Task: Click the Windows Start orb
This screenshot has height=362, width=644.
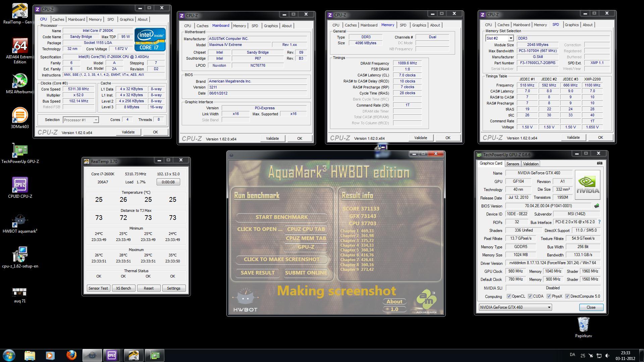Action: [x=9, y=355]
